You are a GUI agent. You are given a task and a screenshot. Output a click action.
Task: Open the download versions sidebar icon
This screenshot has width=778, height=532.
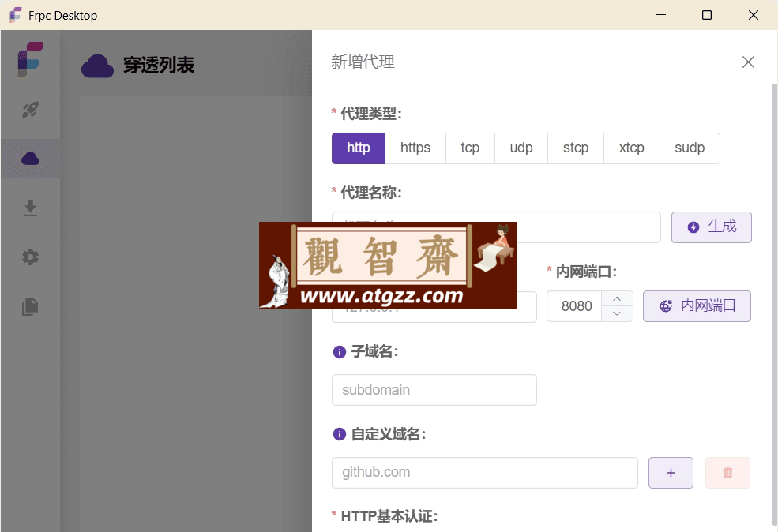(x=30, y=208)
